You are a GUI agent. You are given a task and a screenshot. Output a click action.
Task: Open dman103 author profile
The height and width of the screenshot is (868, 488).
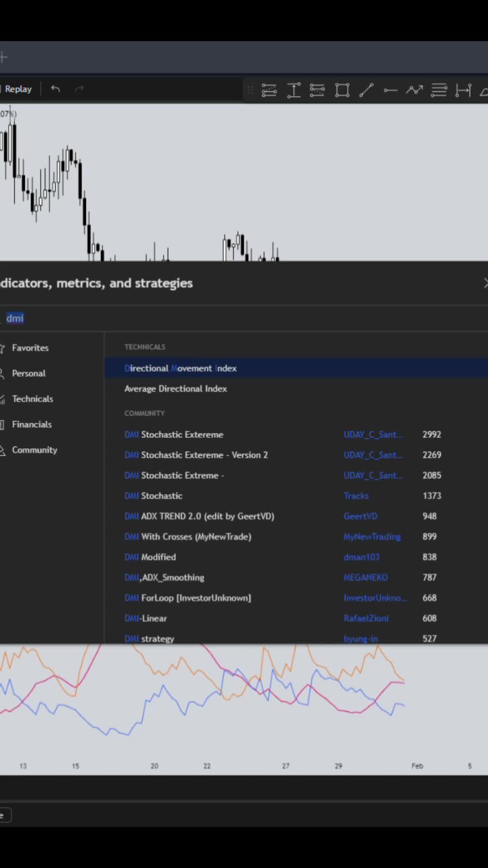361,557
